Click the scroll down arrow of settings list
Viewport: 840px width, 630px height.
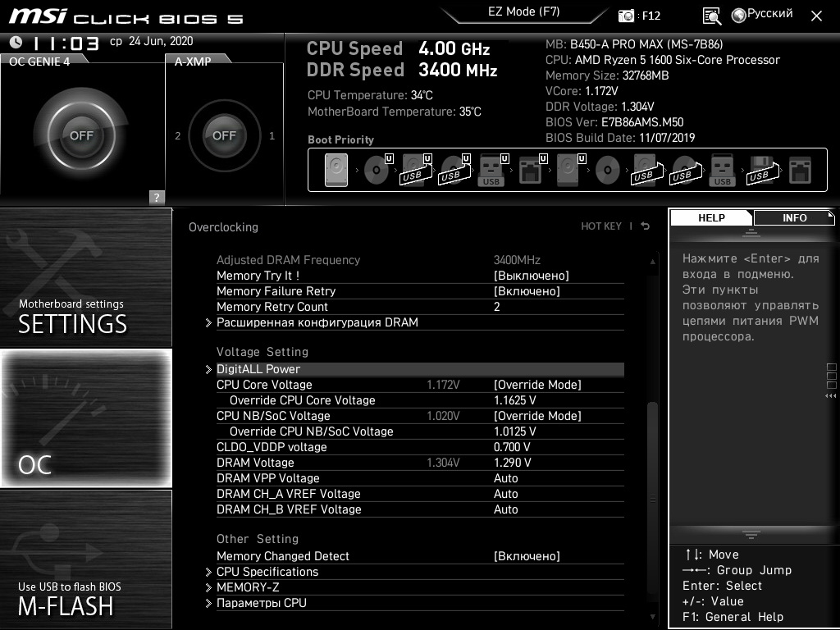click(652, 617)
